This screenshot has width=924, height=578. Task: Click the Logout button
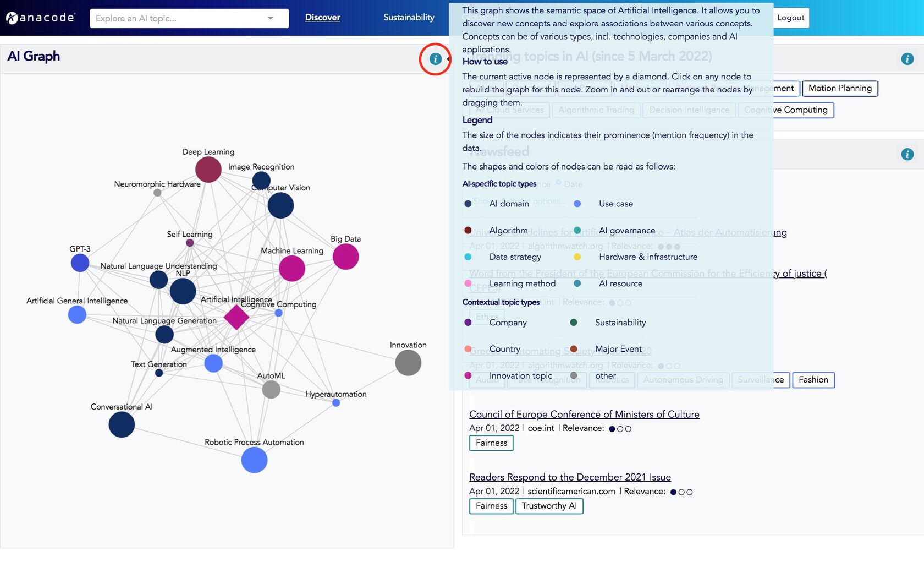791,18
